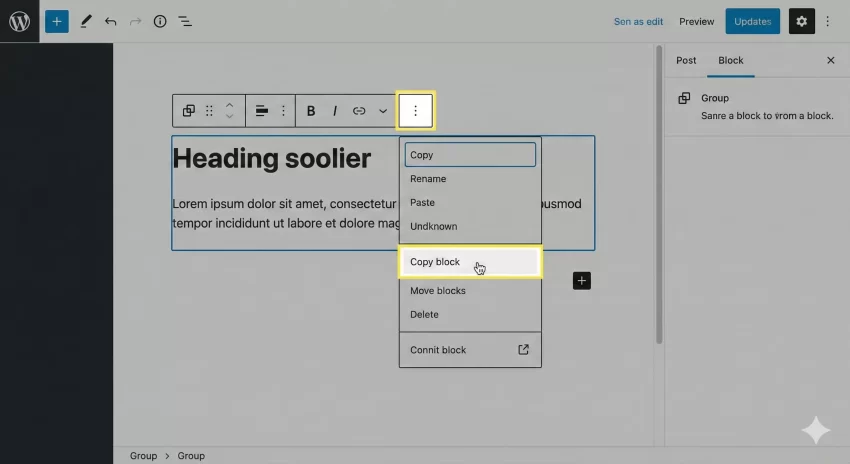
Task: Select the Undknown menu entry
Action: click(470, 226)
